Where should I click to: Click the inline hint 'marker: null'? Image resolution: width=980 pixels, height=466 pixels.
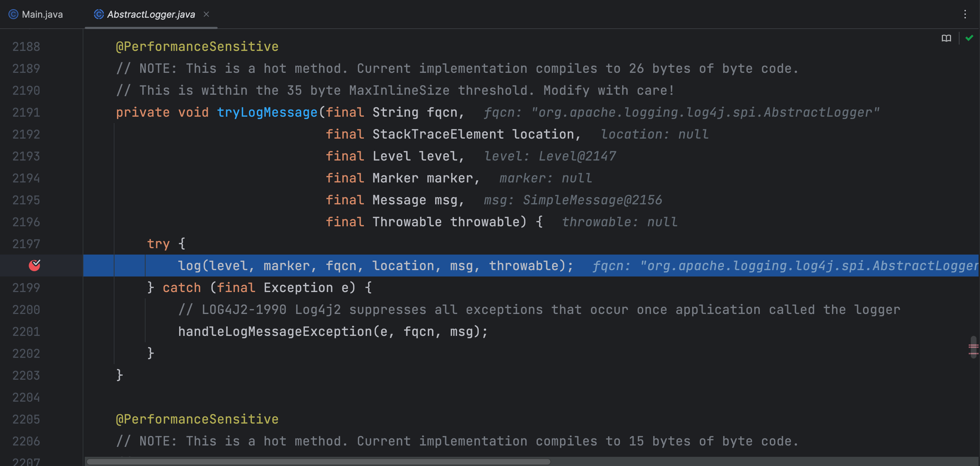pyautogui.click(x=546, y=178)
